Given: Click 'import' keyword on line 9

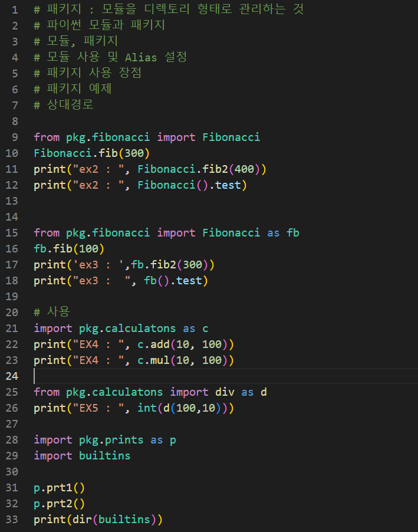Looking at the screenshot, I should coord(176,137).
